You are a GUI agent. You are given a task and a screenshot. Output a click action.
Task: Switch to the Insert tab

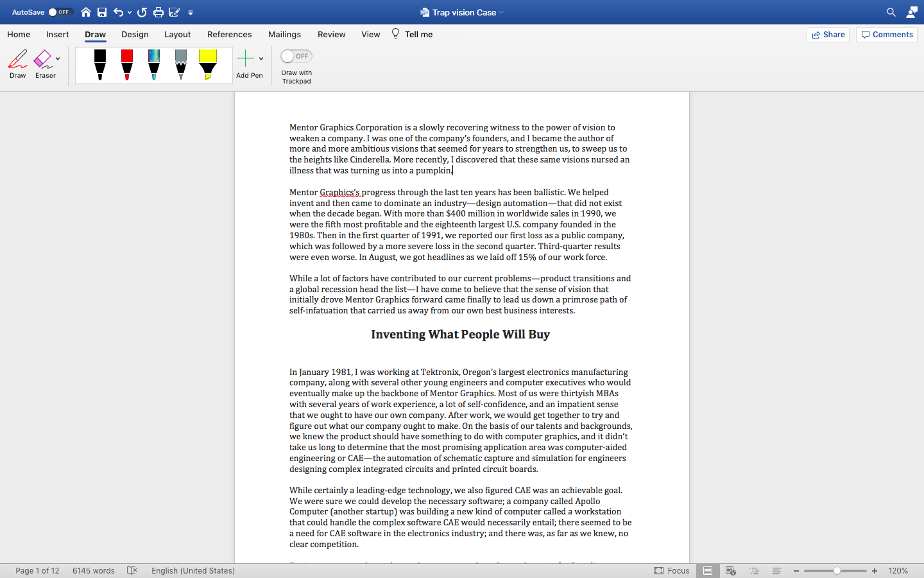click(58, 34)
